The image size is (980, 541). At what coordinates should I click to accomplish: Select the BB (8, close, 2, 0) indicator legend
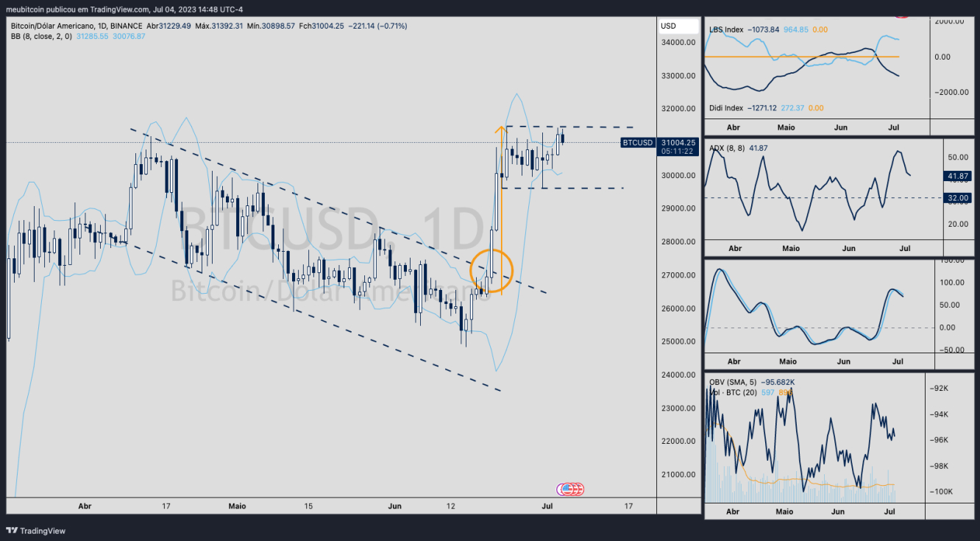click(x=40, y=36)
